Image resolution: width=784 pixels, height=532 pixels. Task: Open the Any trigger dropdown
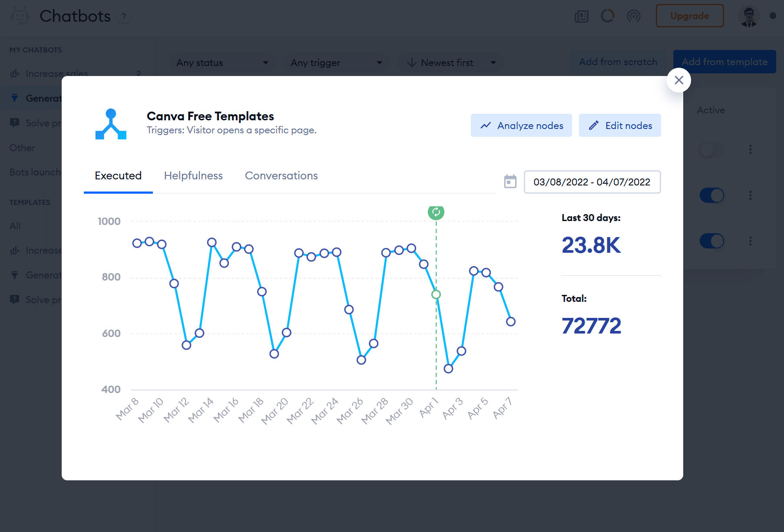[336, 63]
